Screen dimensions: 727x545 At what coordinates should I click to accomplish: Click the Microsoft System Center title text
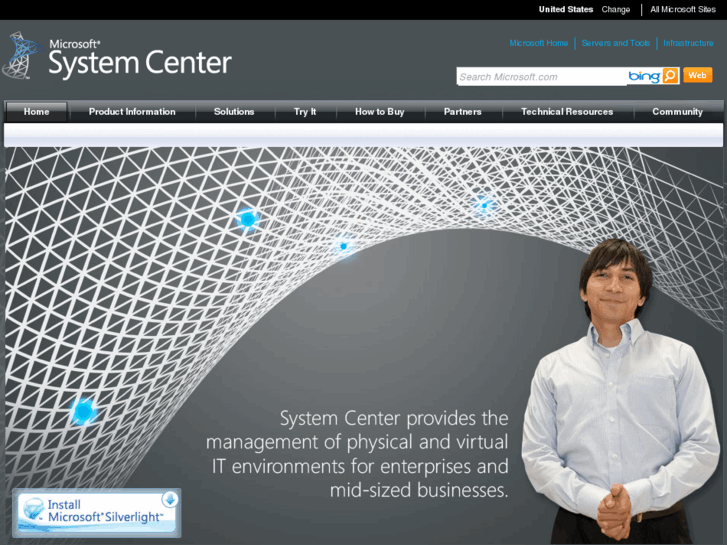pos(140,59)
